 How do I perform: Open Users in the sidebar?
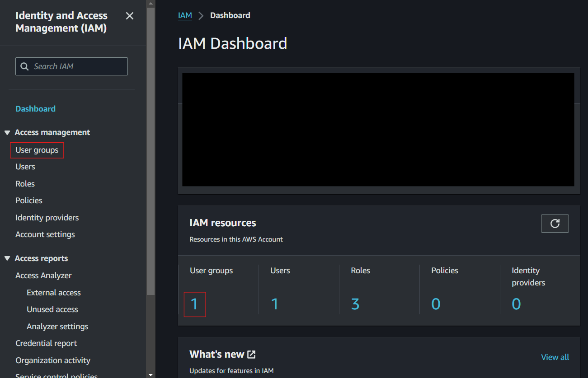point(25,167)
